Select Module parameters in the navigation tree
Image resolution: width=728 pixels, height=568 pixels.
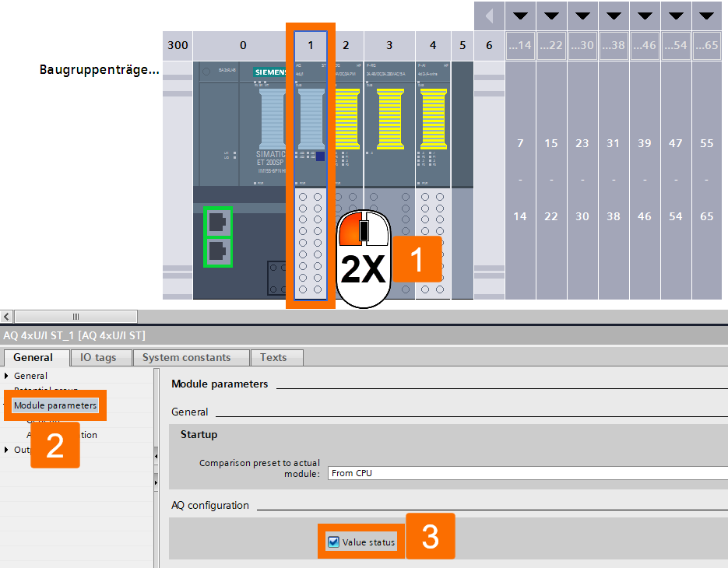54,405
